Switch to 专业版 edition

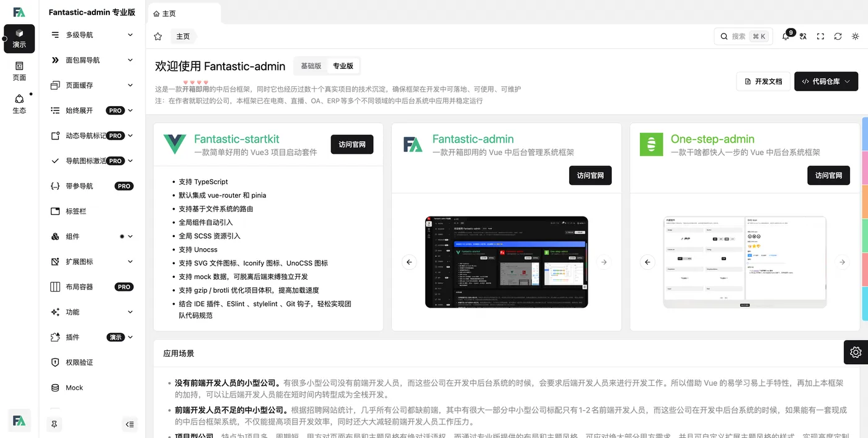point(343,66)
